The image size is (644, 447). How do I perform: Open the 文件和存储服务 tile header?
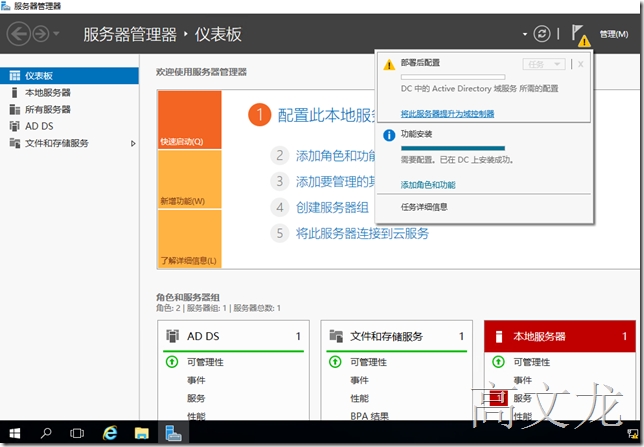[x=396, y=336]
